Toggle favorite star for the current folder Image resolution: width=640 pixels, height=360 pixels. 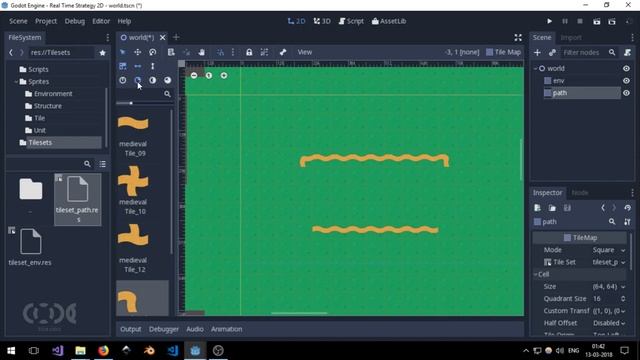point(102,53)
